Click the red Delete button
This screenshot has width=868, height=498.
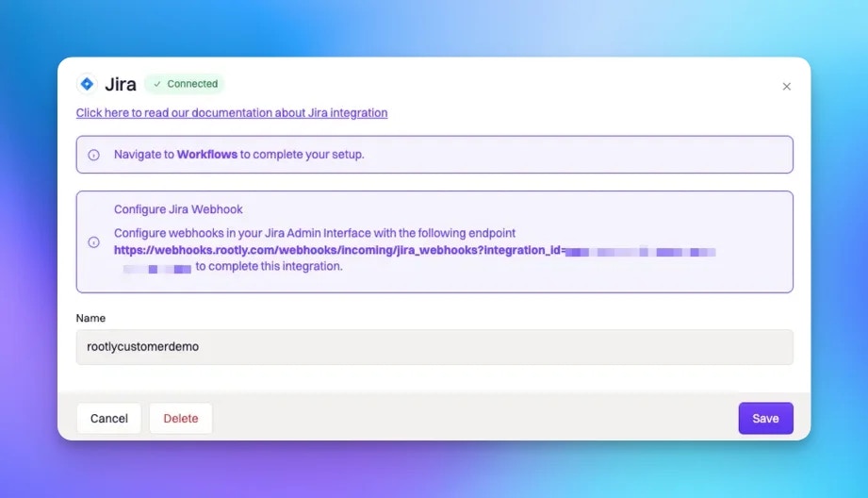point(180,418)
